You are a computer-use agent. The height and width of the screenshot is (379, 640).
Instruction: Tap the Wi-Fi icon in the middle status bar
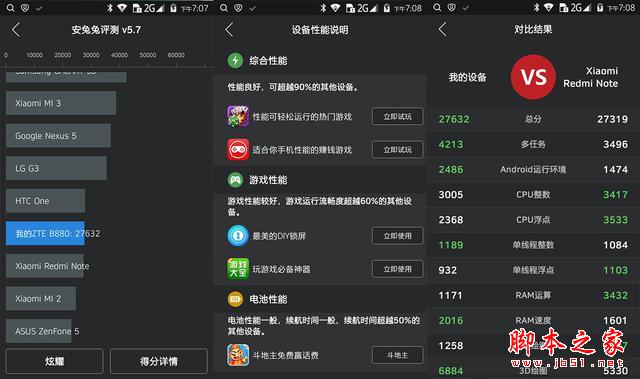[335, 8]
